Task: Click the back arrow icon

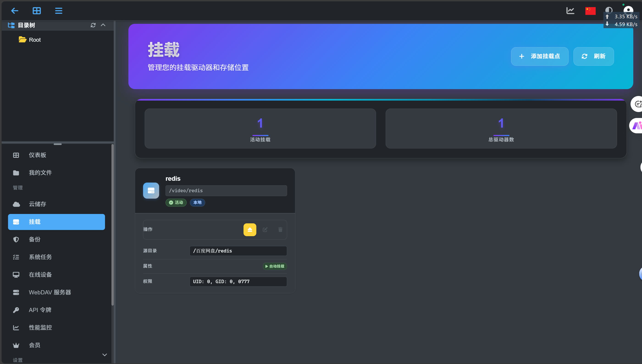Action: [x=15, y=11]
